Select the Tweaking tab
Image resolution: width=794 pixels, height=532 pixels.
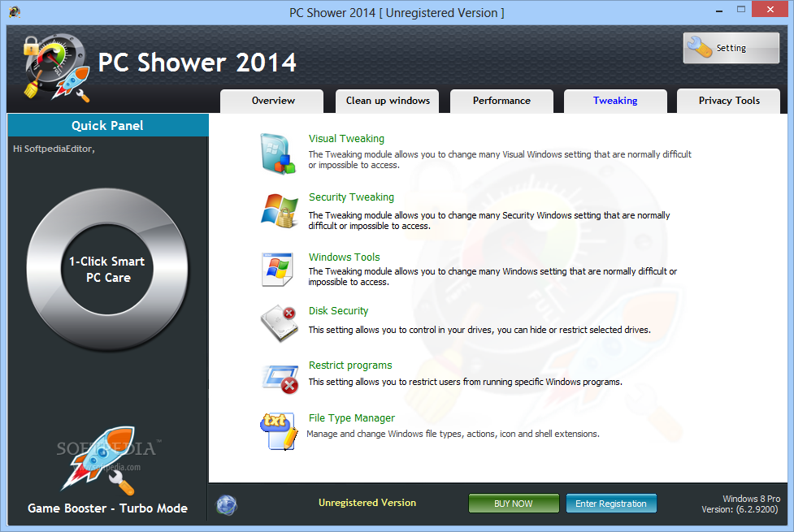(615, 101)
